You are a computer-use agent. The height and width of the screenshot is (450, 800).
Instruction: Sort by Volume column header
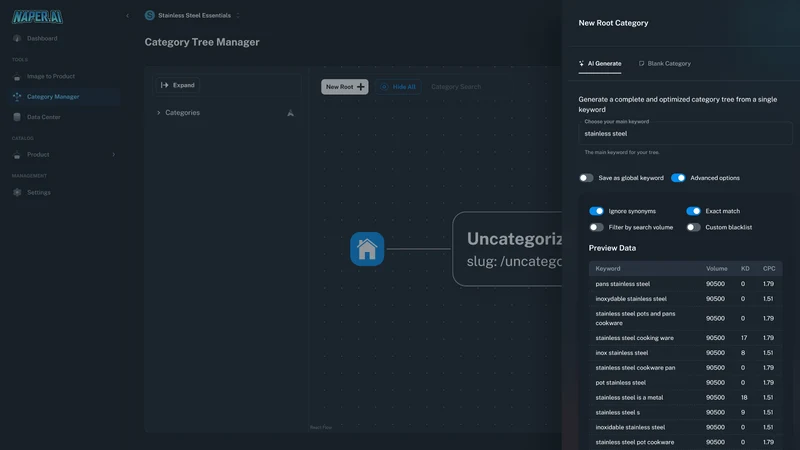(716, 268)
